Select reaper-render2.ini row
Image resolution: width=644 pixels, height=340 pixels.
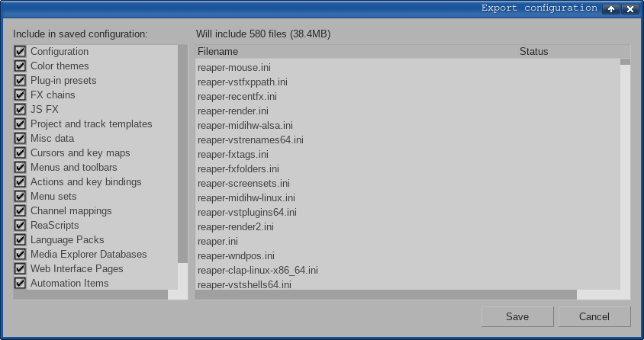407,227
